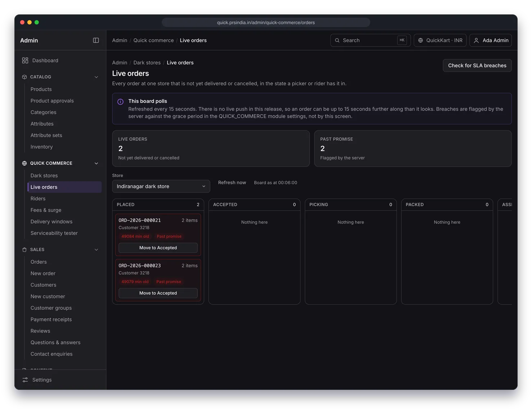
Task: Click the Settings sliders icon
Action: click(x=25, y=380)
